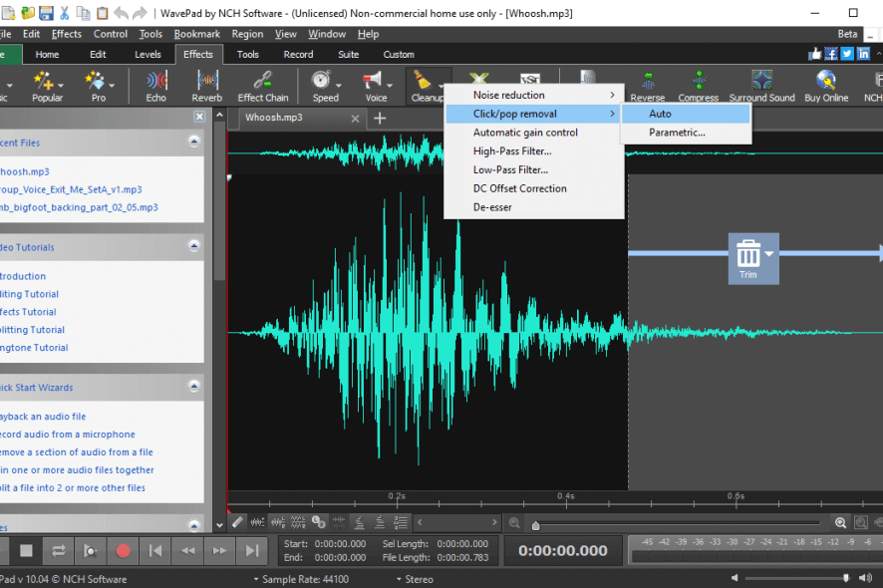The image size is (883, 588).
Task: Switch to the Levels ribbon tab
Action: click(x=147, y=55)
